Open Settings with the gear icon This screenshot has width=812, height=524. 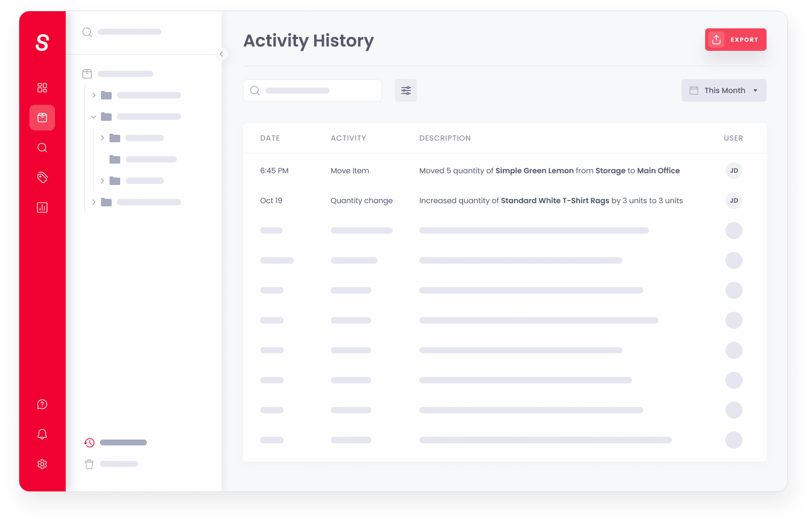[42, 464]
